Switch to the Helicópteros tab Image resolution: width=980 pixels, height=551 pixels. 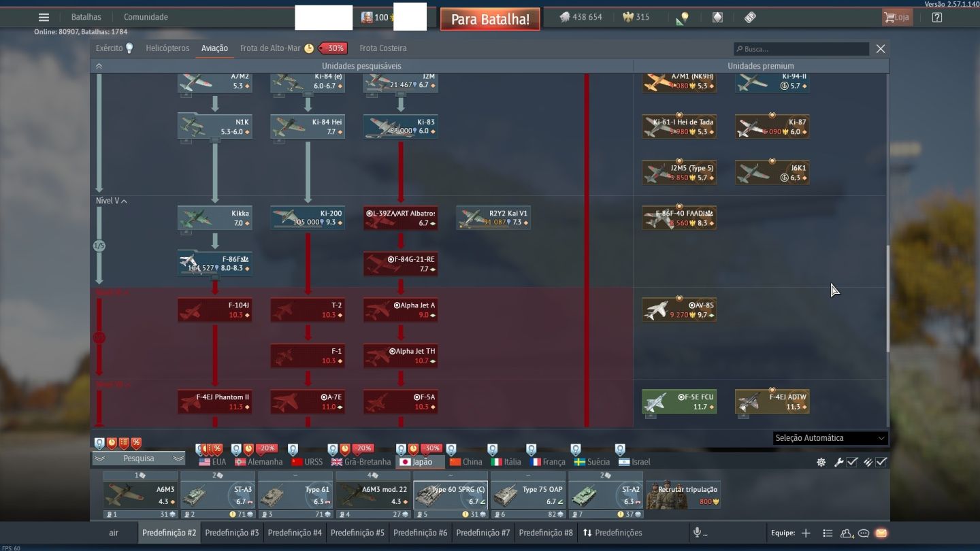[x=167, y=48]
